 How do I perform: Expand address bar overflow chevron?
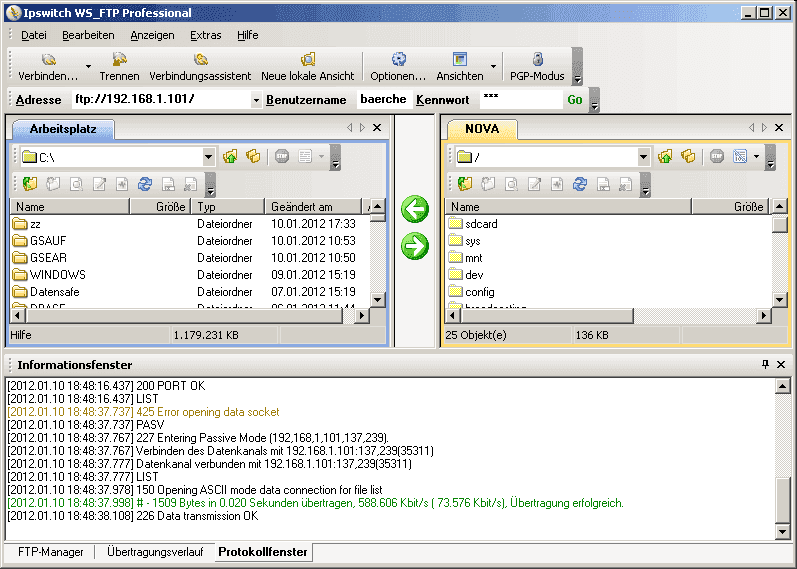coord(594,100)
